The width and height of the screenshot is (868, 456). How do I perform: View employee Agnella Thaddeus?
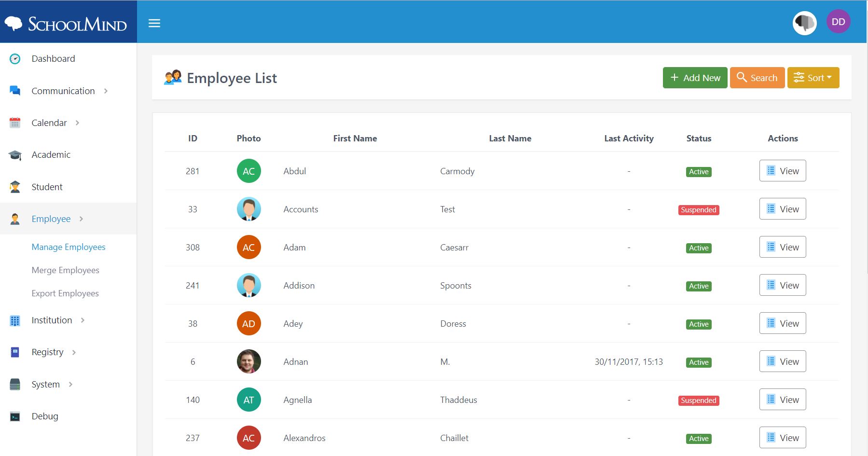783,400
